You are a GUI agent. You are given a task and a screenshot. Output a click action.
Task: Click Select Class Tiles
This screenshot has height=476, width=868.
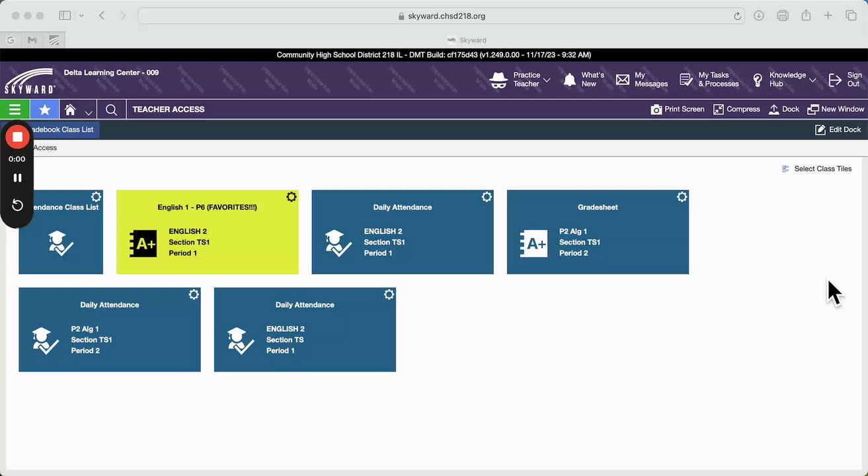816,169
